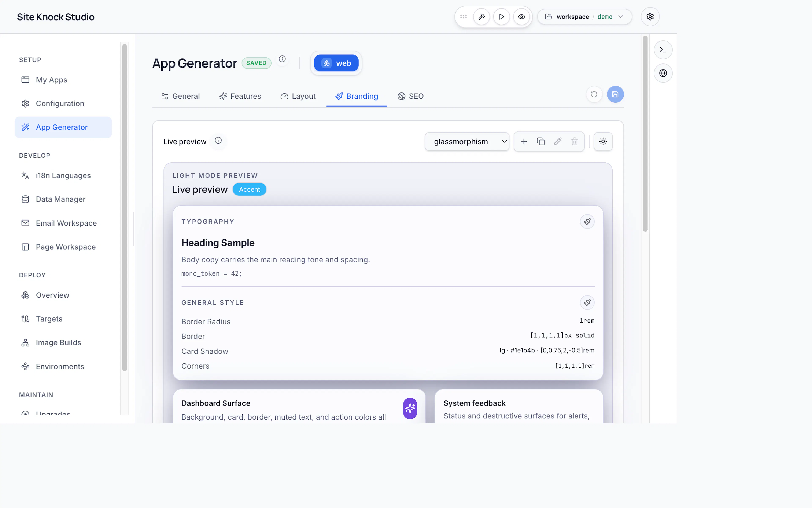Open Data Manager page
The width and height of the screenshot is (812, 508).
(63, 199)
